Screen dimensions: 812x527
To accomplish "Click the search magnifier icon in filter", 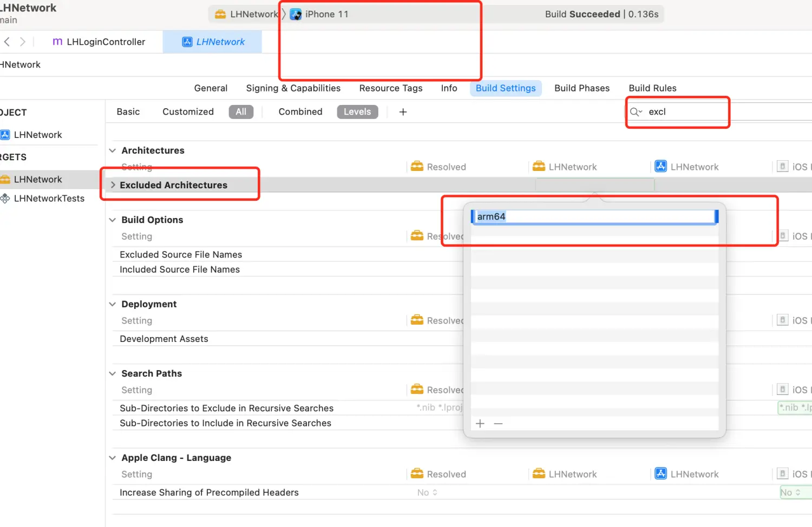I will [x=635, y=112].
